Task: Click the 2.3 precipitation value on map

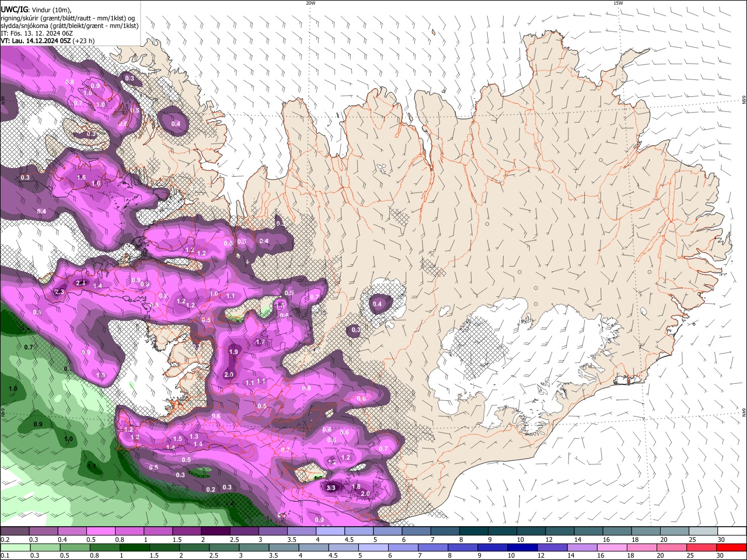Action: [60, 292]
